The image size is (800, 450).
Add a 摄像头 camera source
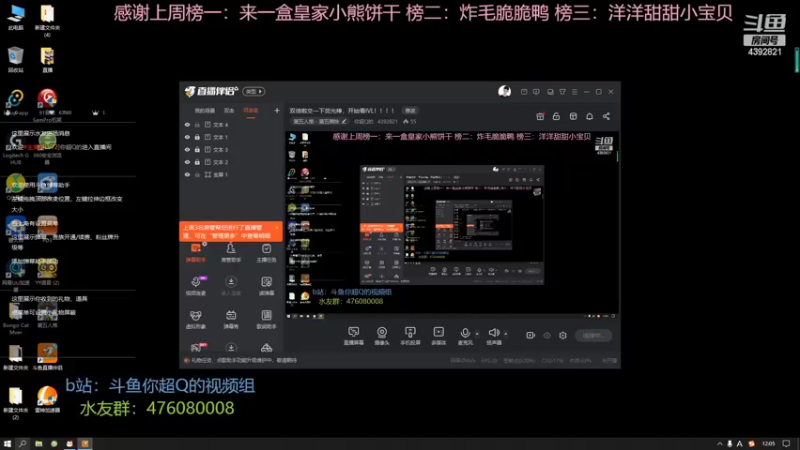click(382, 336)
